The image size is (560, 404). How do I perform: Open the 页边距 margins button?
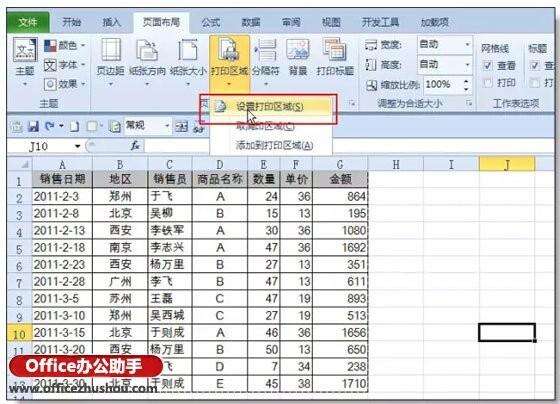[x=111, y=61]
